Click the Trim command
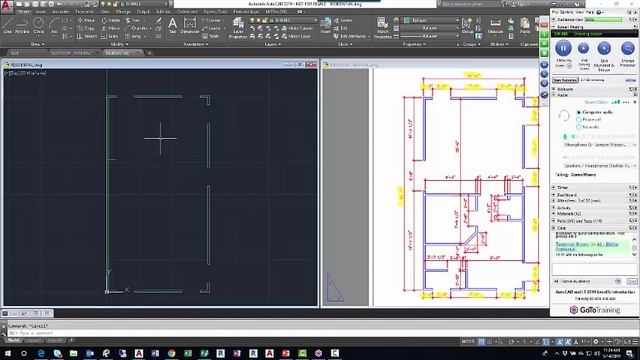The height and width of the screenshot is (360, 640). [133, 20]
